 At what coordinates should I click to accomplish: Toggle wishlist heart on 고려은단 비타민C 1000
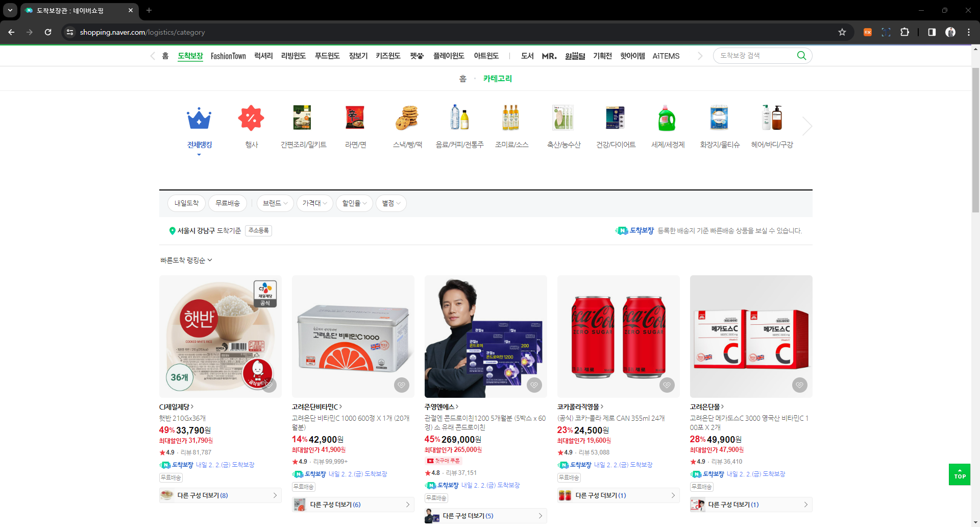coord(402,385)
